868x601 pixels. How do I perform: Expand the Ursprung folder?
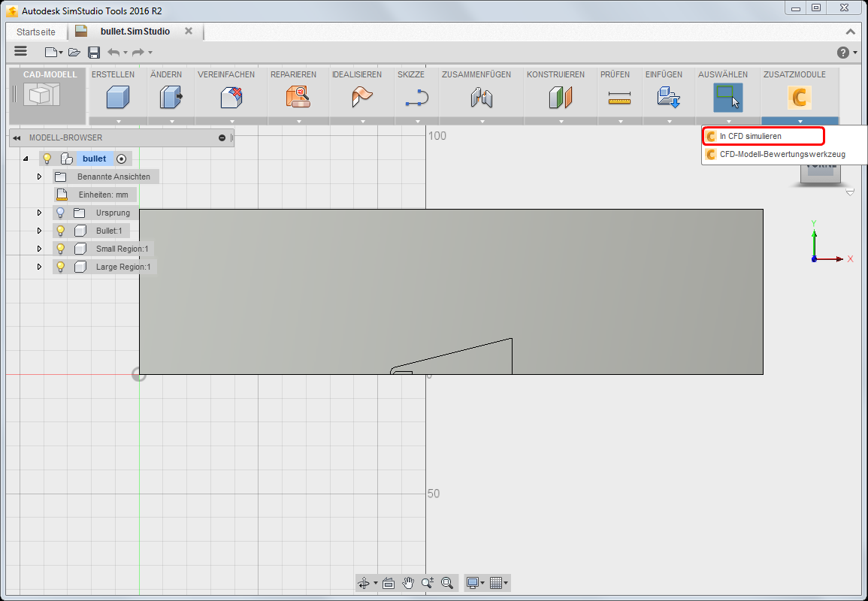(39, 213)
